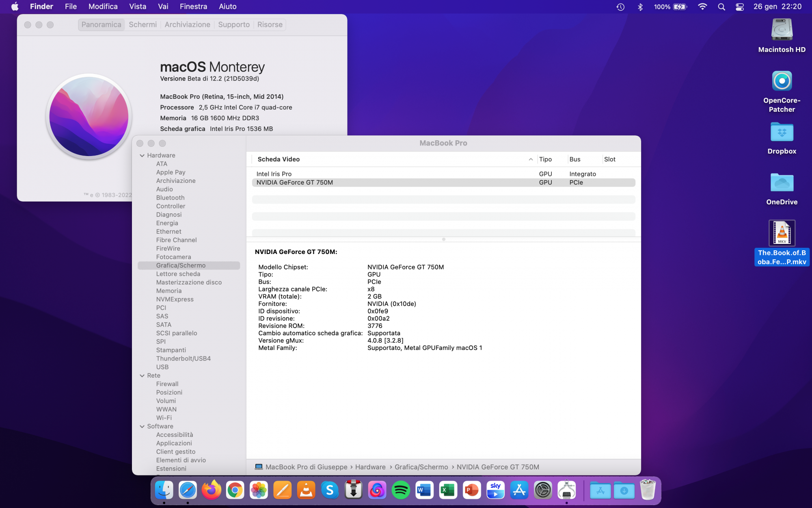Image resolution: width=812 pixels, height=508 pixels.
Task: Open Bluetooth menu bar icon
Action: point(640,7)
